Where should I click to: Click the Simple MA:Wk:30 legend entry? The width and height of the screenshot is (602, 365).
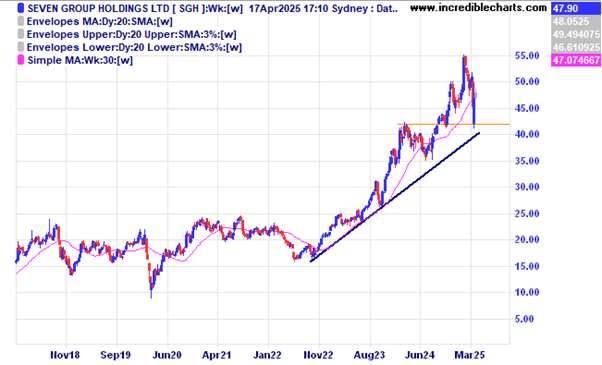click(80, 60)
